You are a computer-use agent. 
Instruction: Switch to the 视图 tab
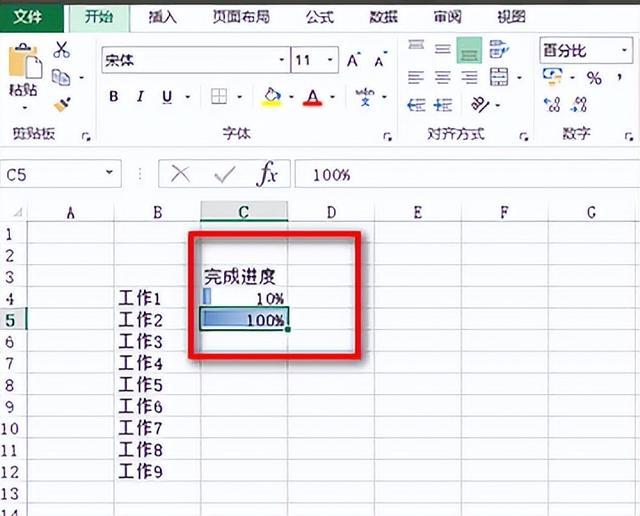[x=511, y=17]
